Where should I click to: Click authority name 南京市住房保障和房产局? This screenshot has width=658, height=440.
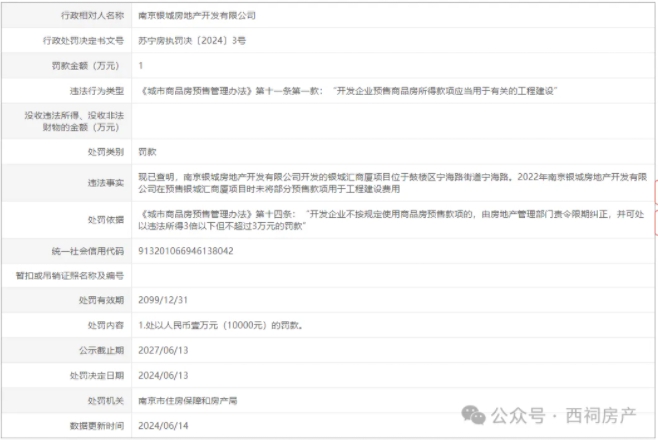[x=187, y=400]
